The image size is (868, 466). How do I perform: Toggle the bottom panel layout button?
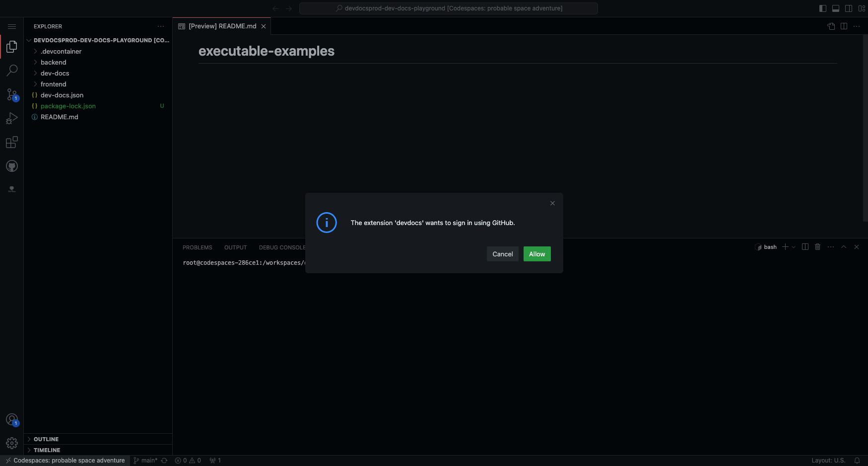pyautogui.click(x=836, y=8)
